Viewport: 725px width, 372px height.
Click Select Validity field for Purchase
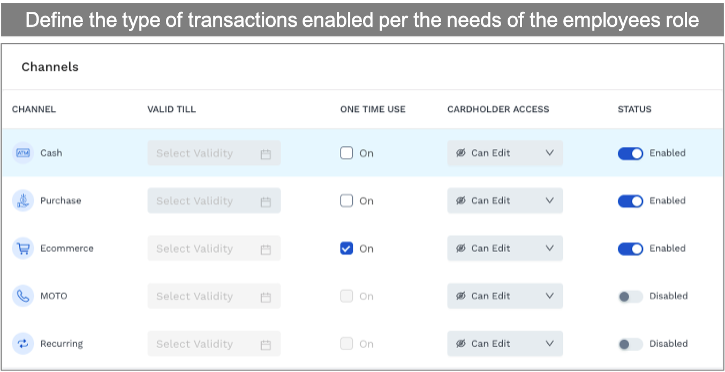tap(214, 201)
